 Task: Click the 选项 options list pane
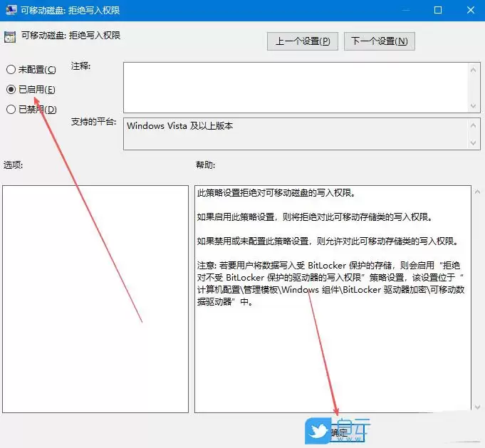(x=95, y=299)
